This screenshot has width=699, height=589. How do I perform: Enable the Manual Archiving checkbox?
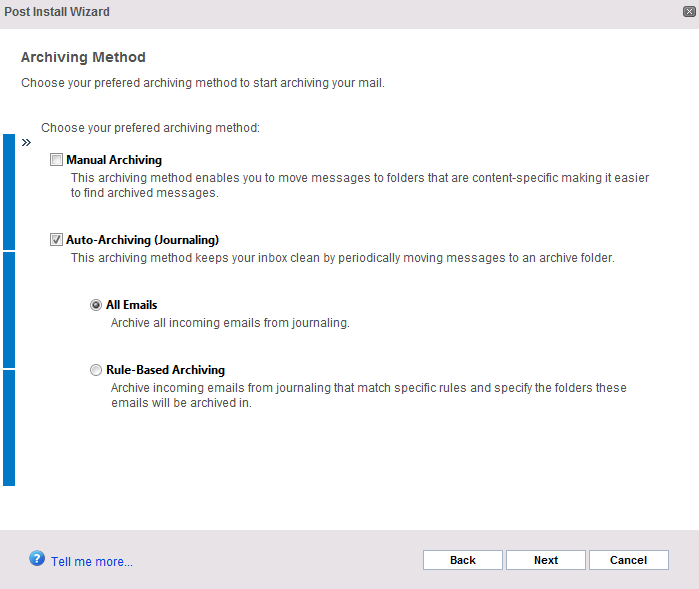pyautogui.click(x=56, y=160)
